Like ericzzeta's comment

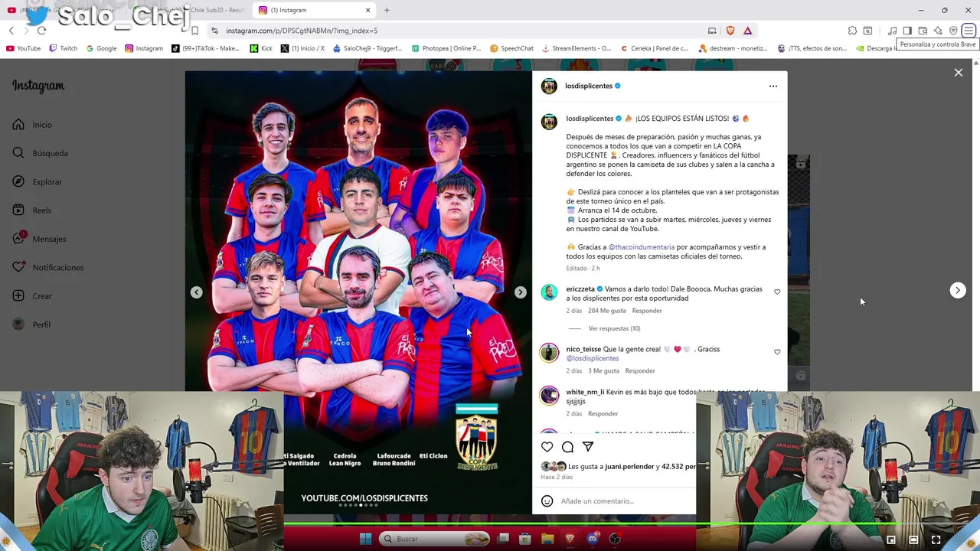777,292
